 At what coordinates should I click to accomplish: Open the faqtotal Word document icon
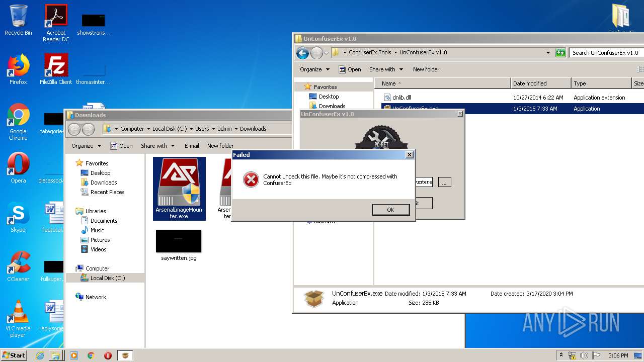[53, 217]
